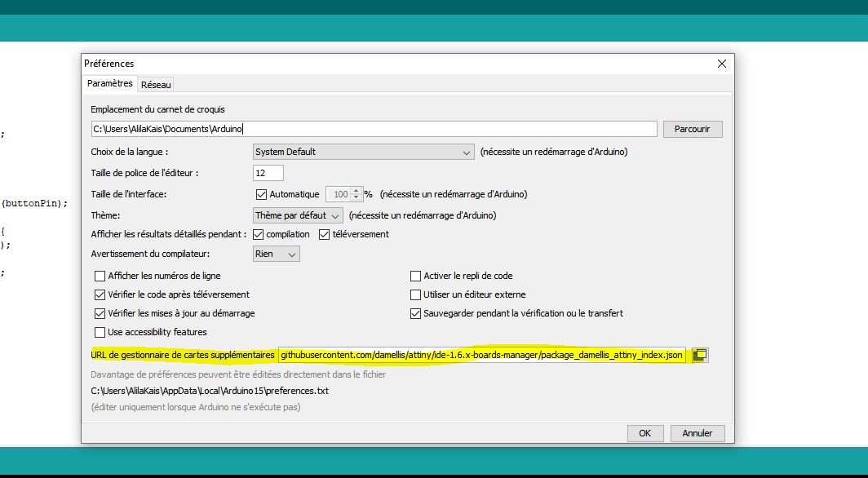The image size is (868, 478).
Task: Edit the editor font size field
Action: pyautogui.click(x=268, y=173)
